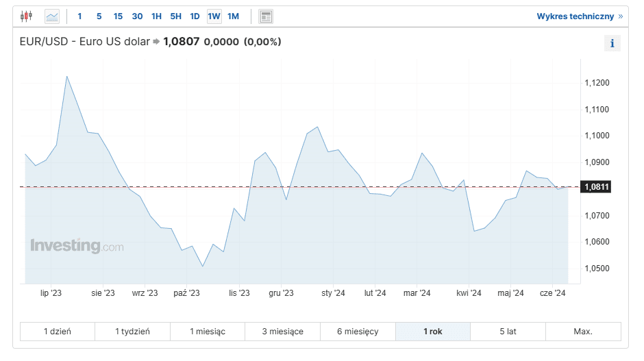Show the Max. time range
The height and width of the screenshot is (361, 644).
[583, 332]
